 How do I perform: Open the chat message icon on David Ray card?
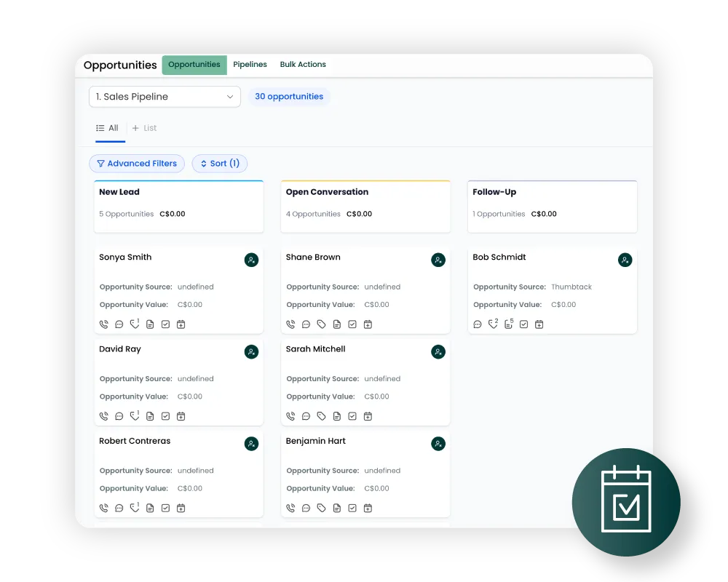[119, 416]
